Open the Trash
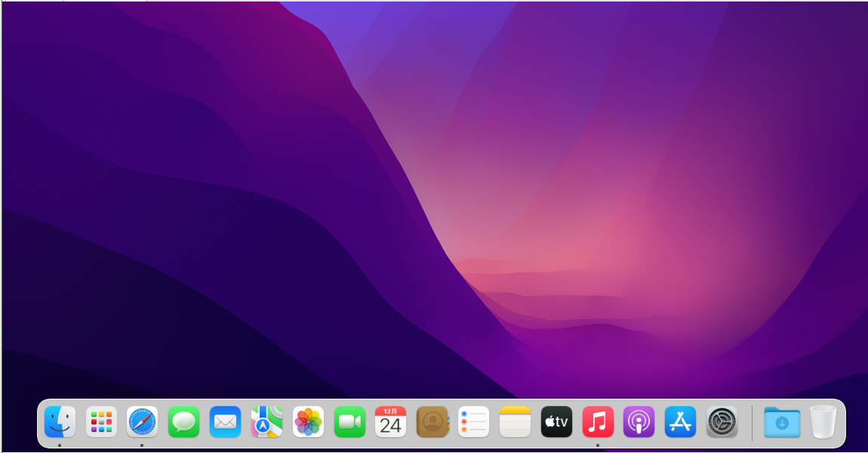The height and width of the screenshot is (453, 868). [822, 422]
